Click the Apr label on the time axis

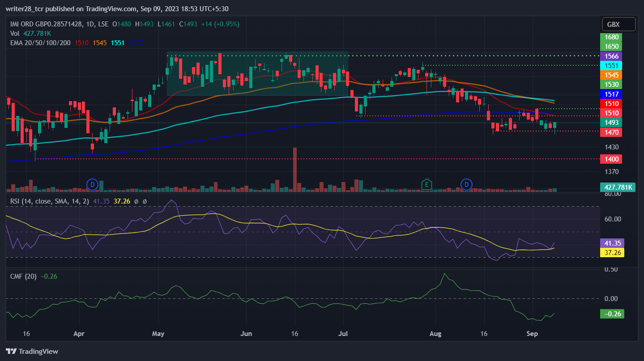[79, 334]
